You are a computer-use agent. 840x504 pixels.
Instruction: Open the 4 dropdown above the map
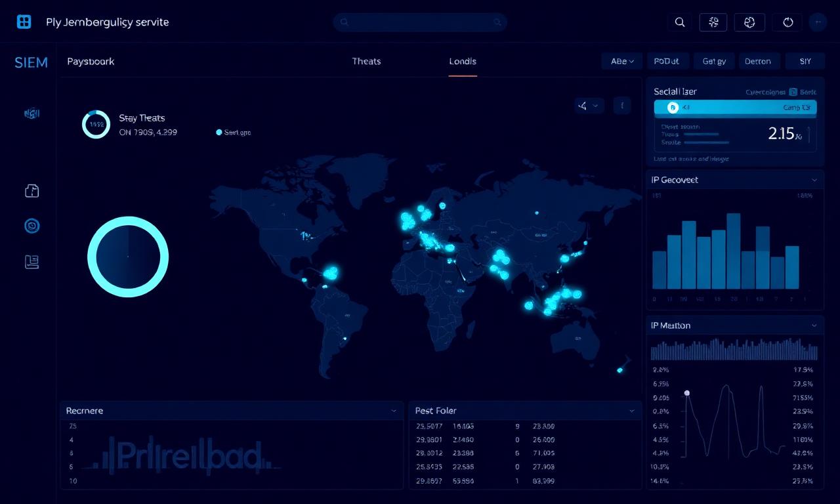[x=589, y=105]
